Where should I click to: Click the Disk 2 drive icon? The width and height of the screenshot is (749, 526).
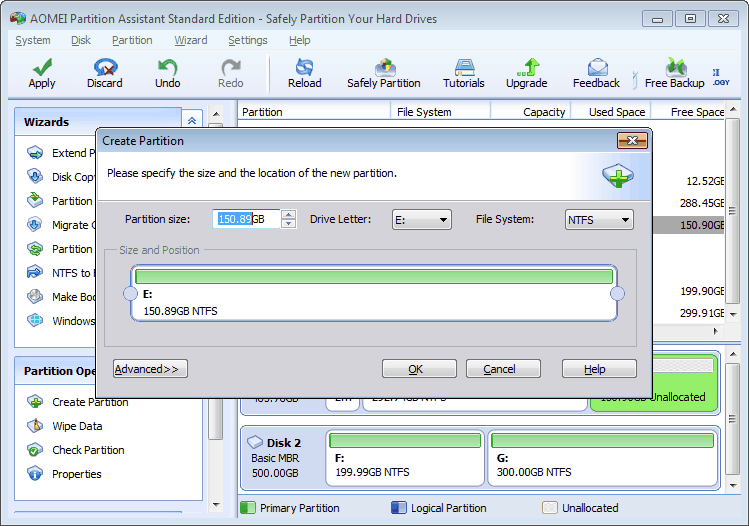point(255,442)
